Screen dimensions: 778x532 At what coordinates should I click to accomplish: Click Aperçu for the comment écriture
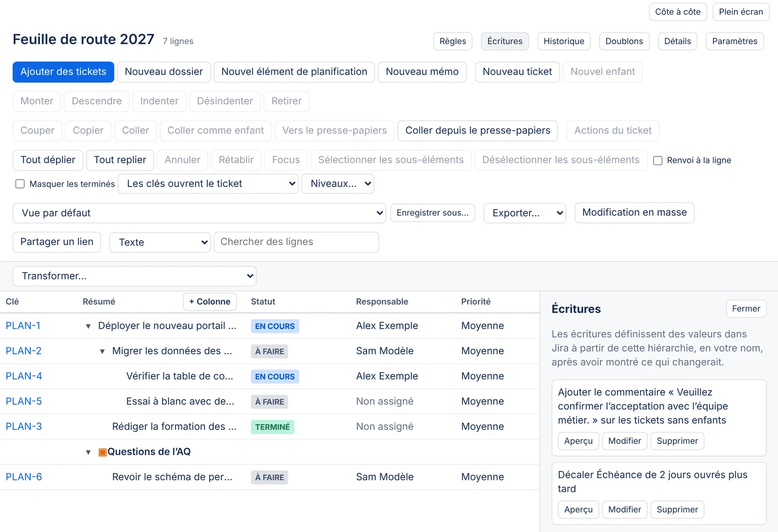(x=579, y=441)
